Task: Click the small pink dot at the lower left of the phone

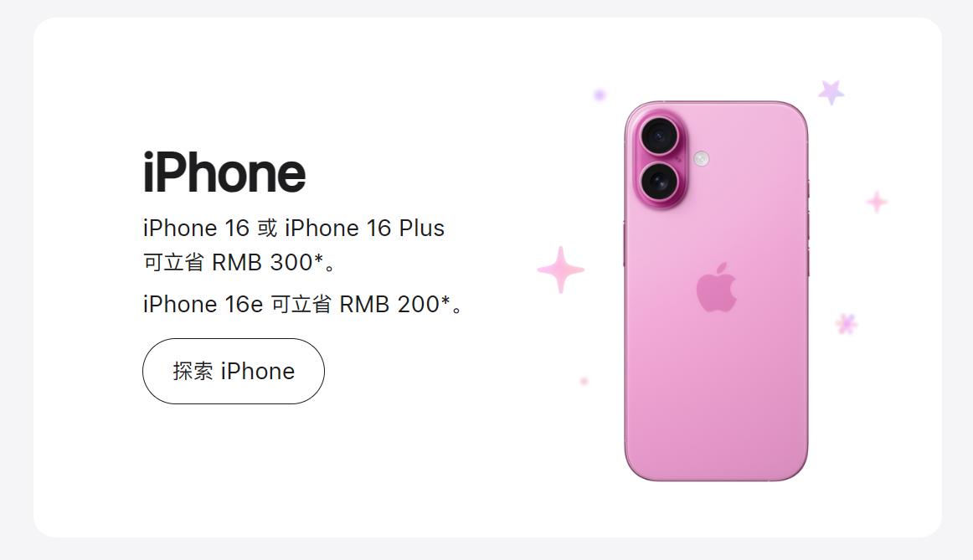Action: [584, 381]
